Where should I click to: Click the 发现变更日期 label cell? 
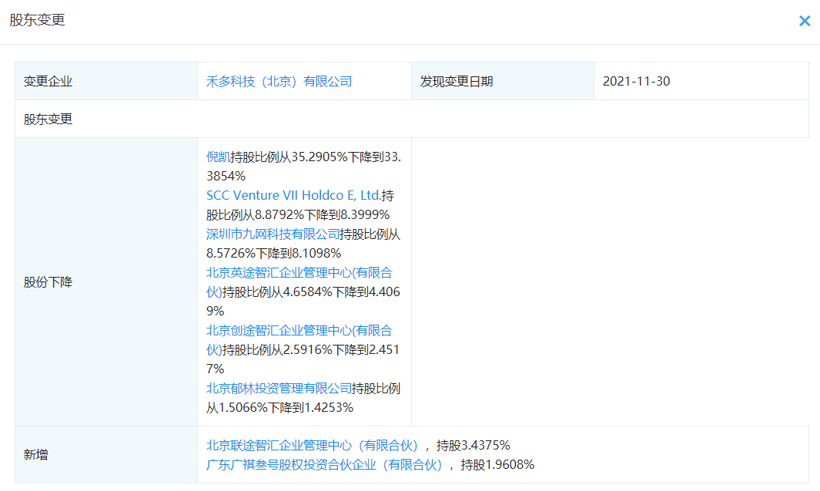click(x=503, y=81)
